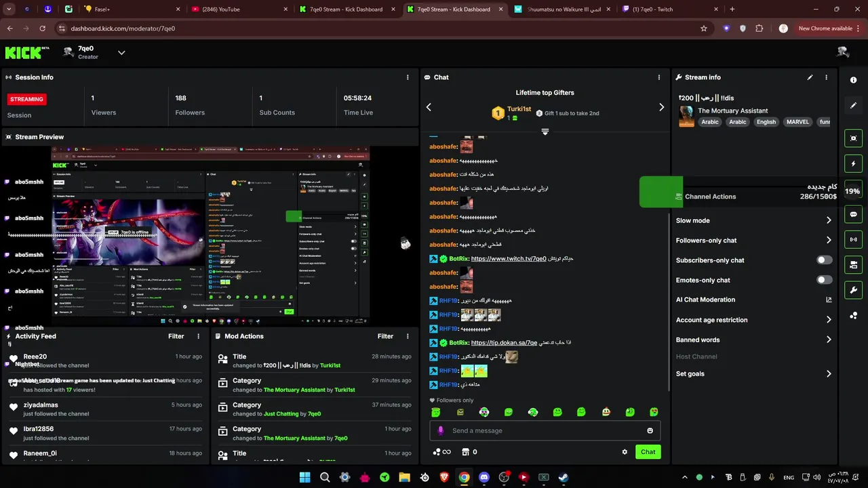The image size is (868, 488).
Task: Click the MARVEL stream tag
Action: tap(797, 122)
